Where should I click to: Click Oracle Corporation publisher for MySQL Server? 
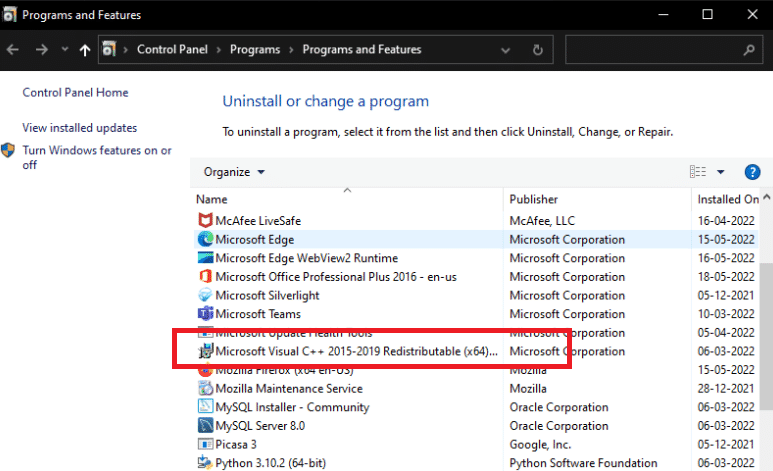point(559,426)
